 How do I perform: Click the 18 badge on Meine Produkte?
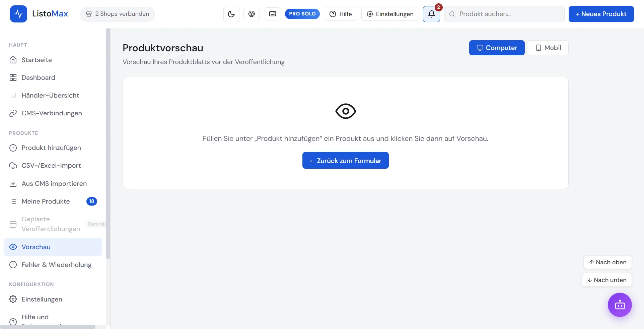(92, 201)
